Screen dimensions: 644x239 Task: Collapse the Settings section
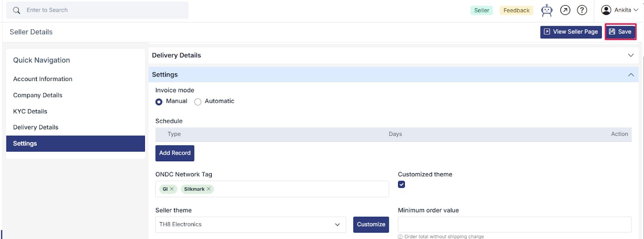(631, 75)
